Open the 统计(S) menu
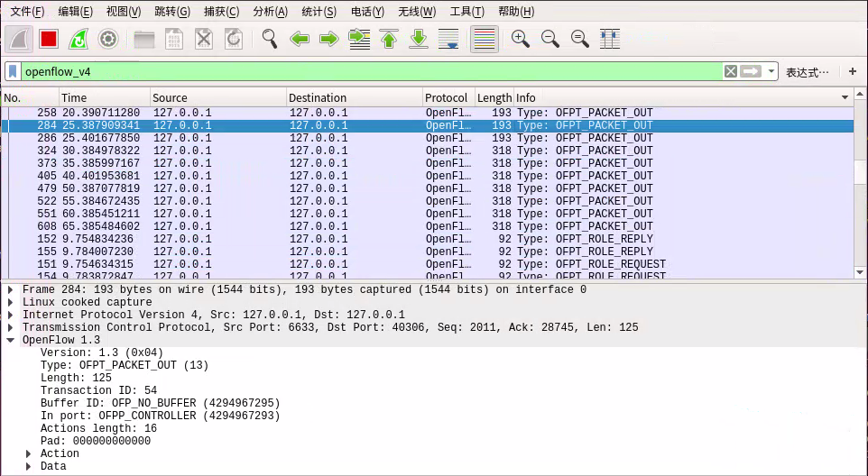 point(319,11)
